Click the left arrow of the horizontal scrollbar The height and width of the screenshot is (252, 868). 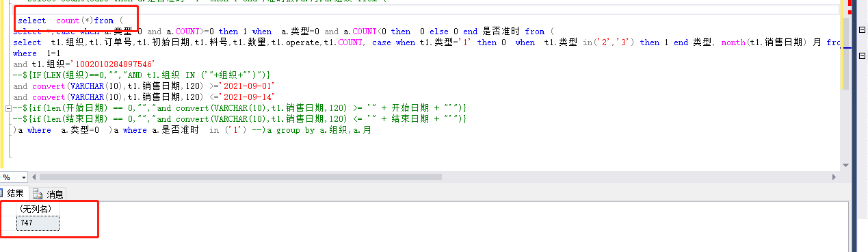pos(34,177)
